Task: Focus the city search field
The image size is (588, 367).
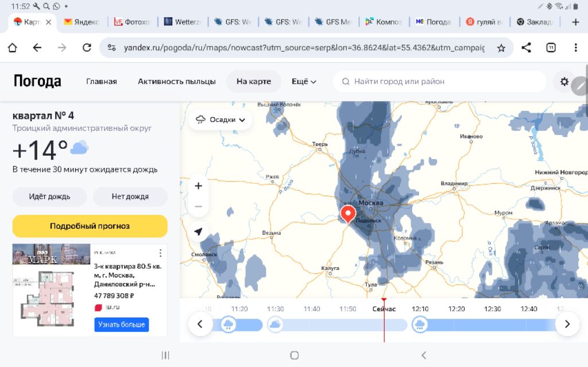Action: click(x=439, y=82)
